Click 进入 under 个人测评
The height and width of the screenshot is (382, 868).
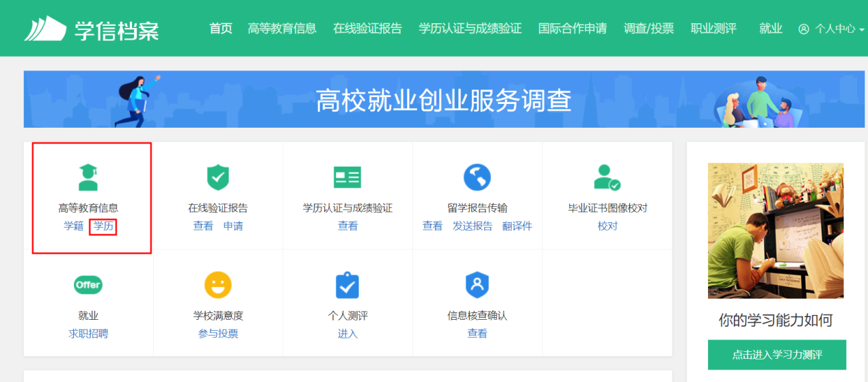coord(347,334)
